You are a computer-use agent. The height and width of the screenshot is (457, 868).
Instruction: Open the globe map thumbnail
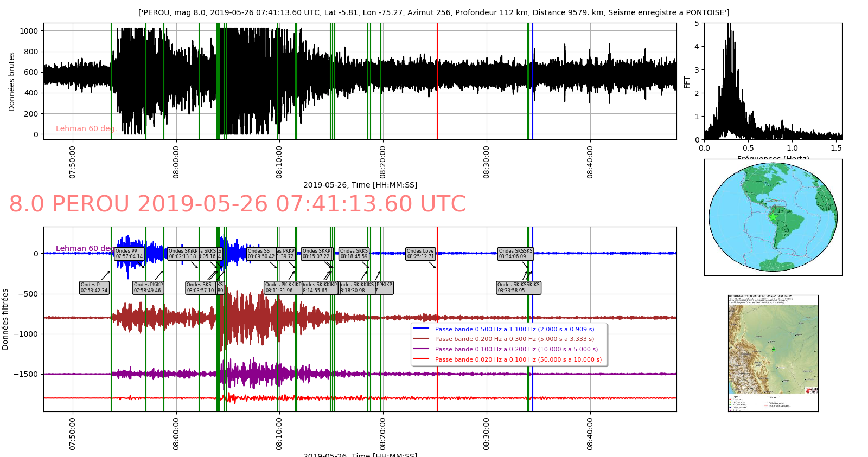(x=773, y=217)
